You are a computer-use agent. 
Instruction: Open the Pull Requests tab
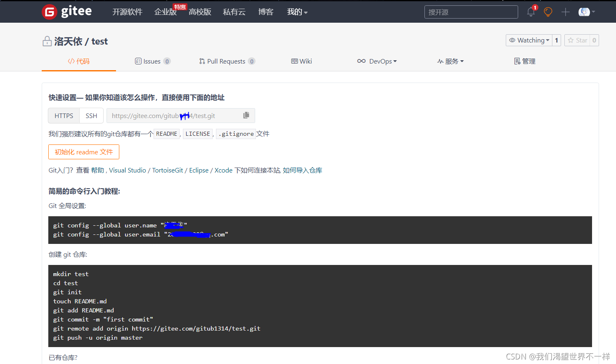(x=227, y=61)
